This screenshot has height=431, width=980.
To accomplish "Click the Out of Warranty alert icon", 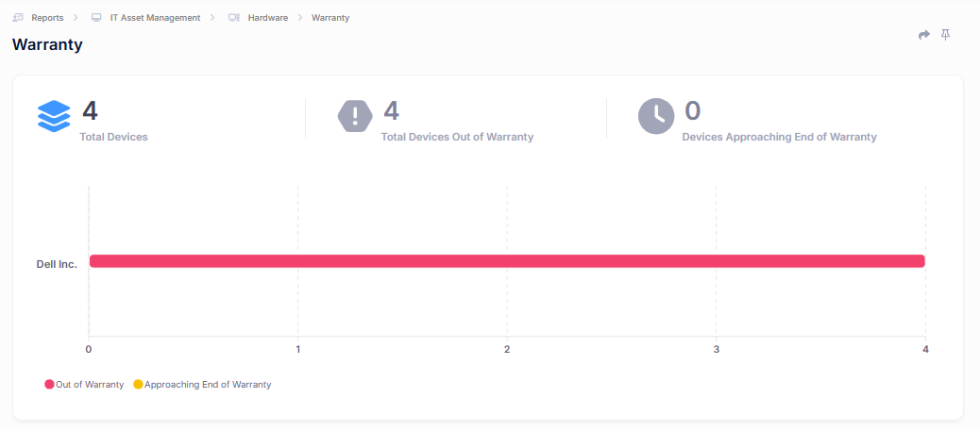I will 355,116.
